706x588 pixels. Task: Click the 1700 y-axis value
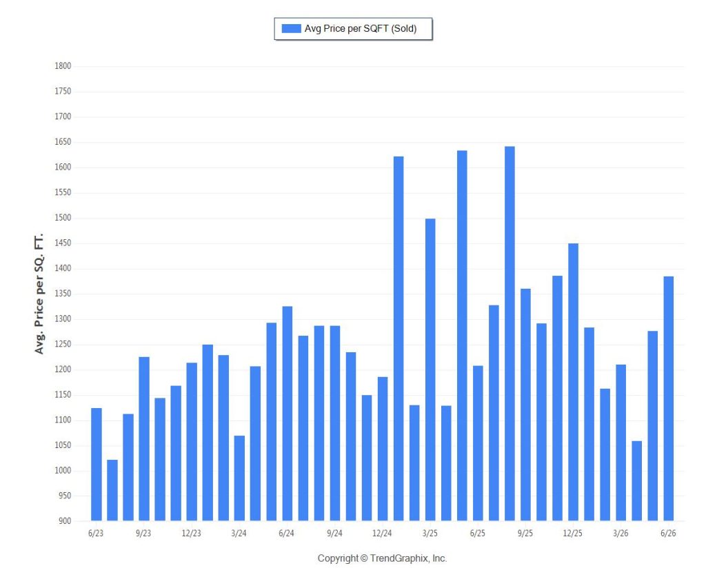click(x=63, y=116)
